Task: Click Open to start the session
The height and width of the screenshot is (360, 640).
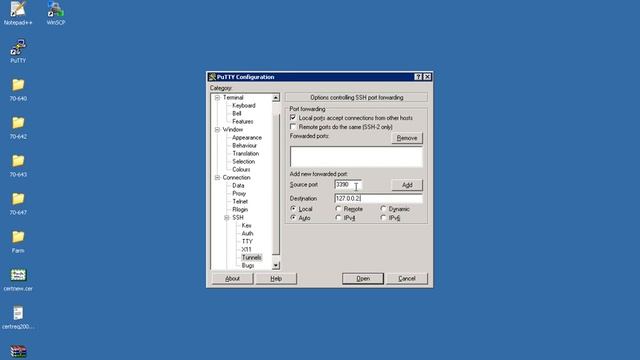Action: pos(363,278)
